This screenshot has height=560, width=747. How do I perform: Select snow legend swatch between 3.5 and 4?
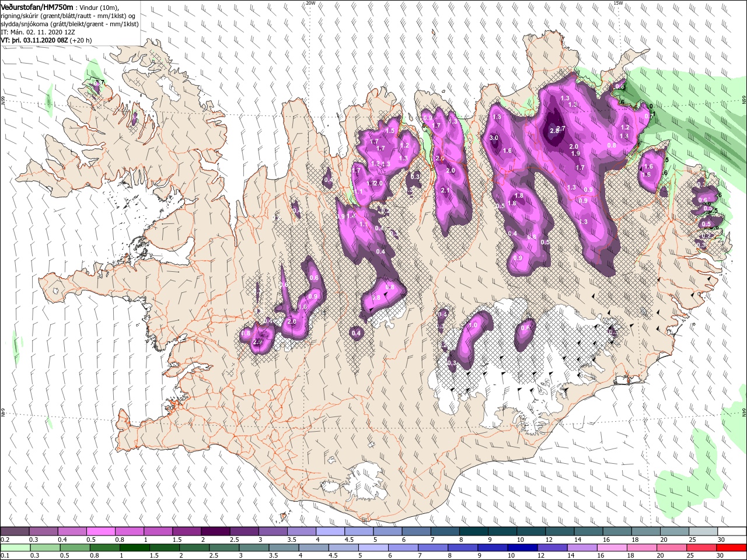302,531
